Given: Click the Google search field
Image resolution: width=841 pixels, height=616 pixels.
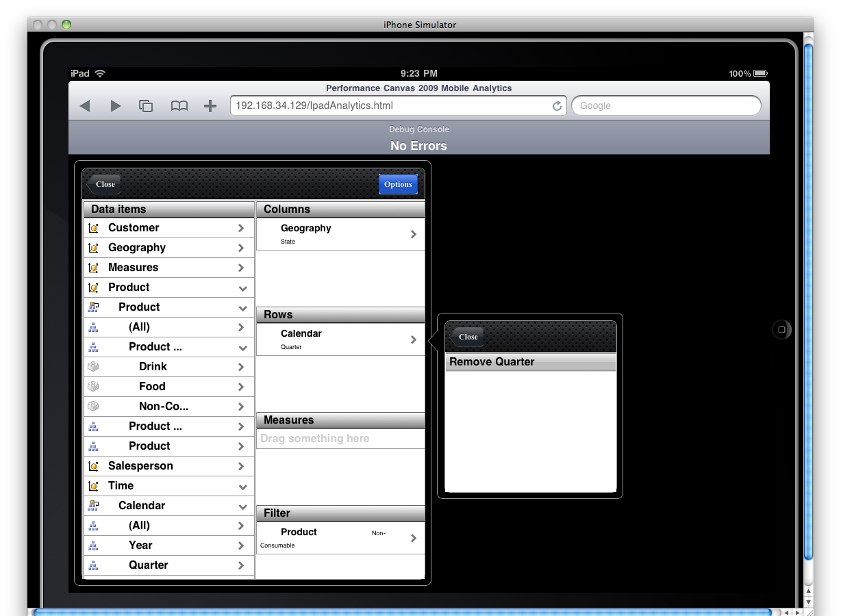Looking at the screenshot, I should pyautogui.click(x=666, y=105).
